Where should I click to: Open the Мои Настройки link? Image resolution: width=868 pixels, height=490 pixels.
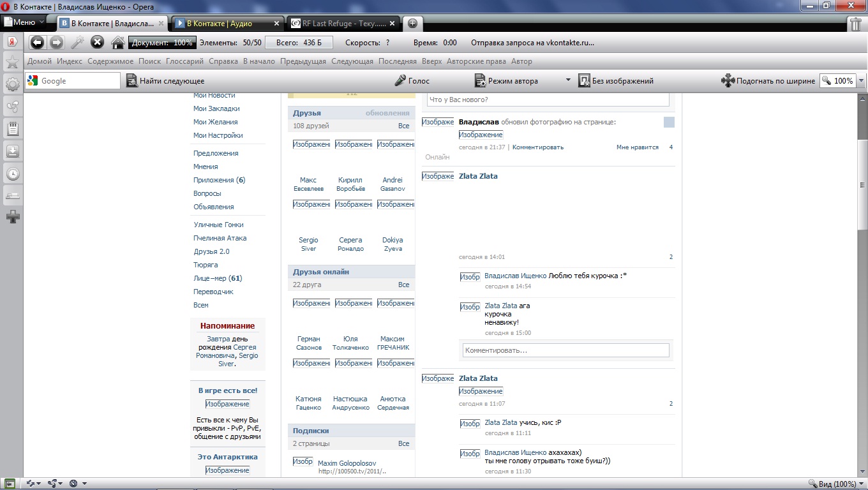[x=218, y=135]
